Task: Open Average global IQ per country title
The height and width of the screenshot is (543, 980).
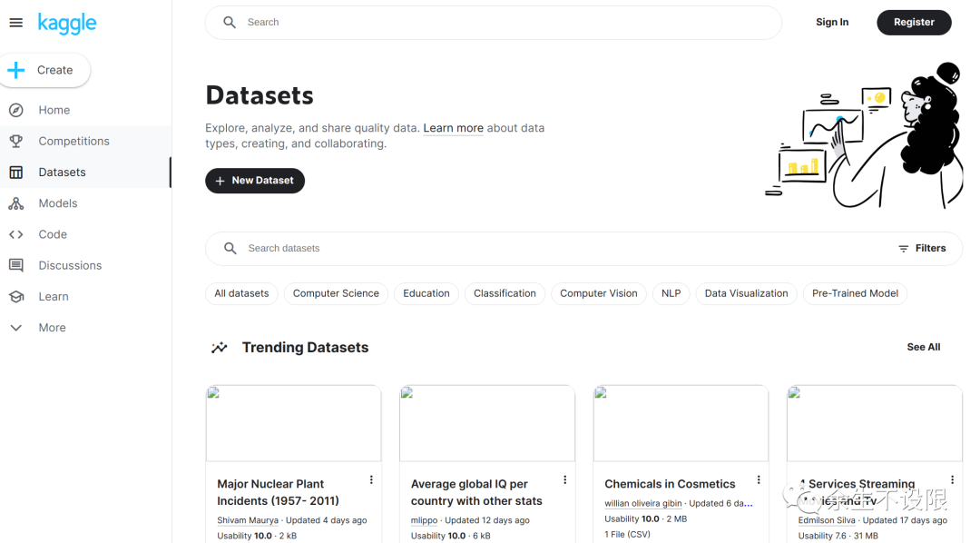Action: point(476,492)
